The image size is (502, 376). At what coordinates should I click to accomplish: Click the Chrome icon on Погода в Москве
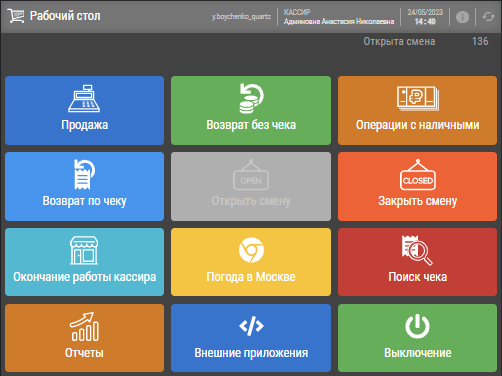(251, 250)
